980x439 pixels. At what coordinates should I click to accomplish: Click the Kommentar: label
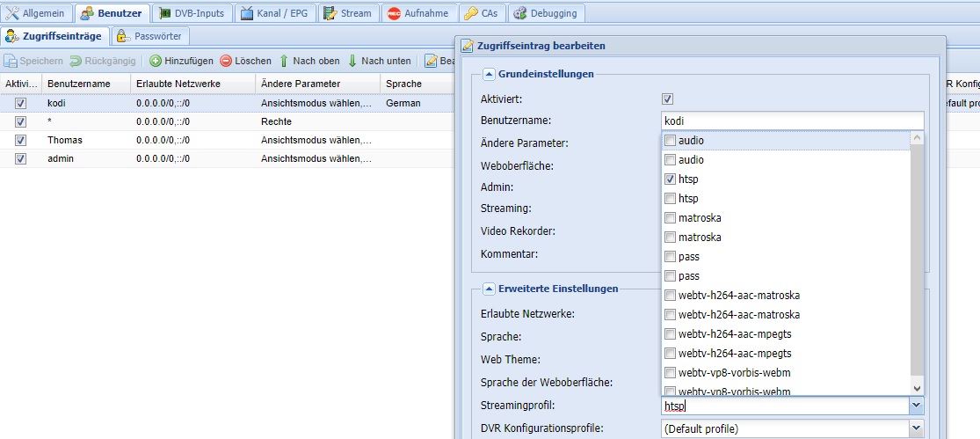(510, 254)
